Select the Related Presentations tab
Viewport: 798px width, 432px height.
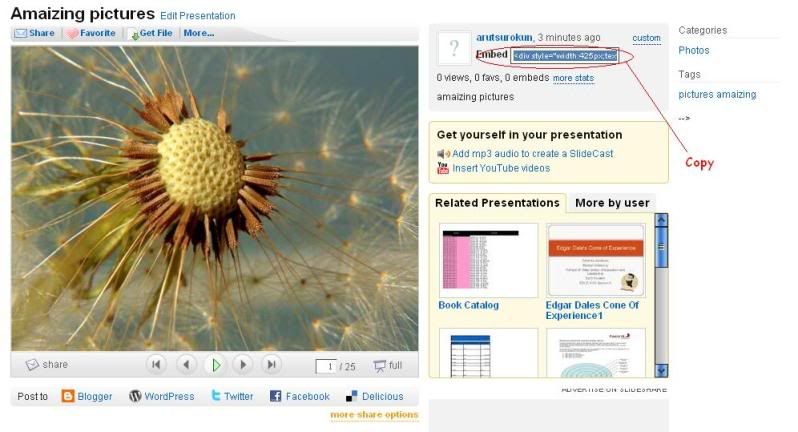coord(497,203)
